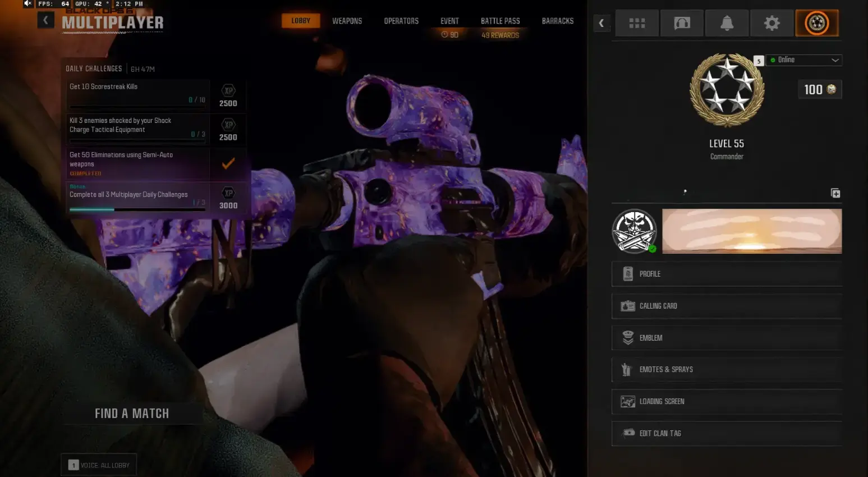Click the 49 Rewards label
Viewport: 868px width, 477px height.
[x=500, y=35]
